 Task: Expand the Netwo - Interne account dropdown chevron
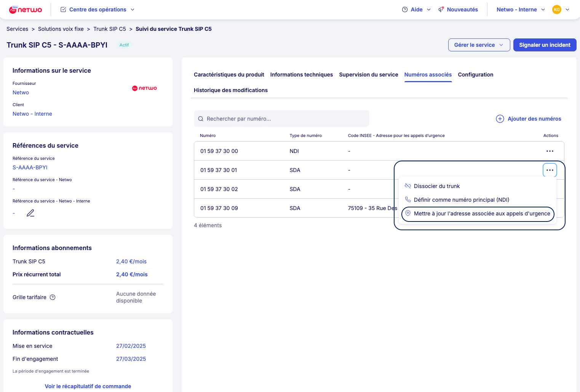click(543, 10)
